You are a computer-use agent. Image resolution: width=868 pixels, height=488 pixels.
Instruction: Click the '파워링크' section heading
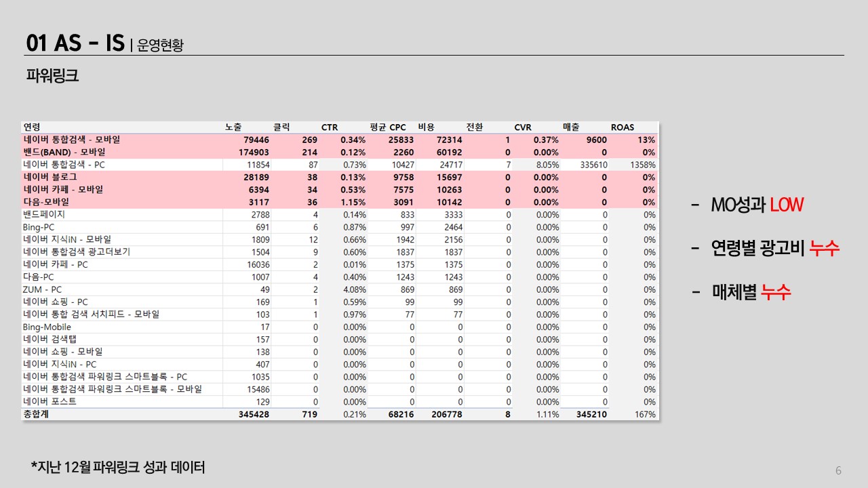tap(52, 75)
